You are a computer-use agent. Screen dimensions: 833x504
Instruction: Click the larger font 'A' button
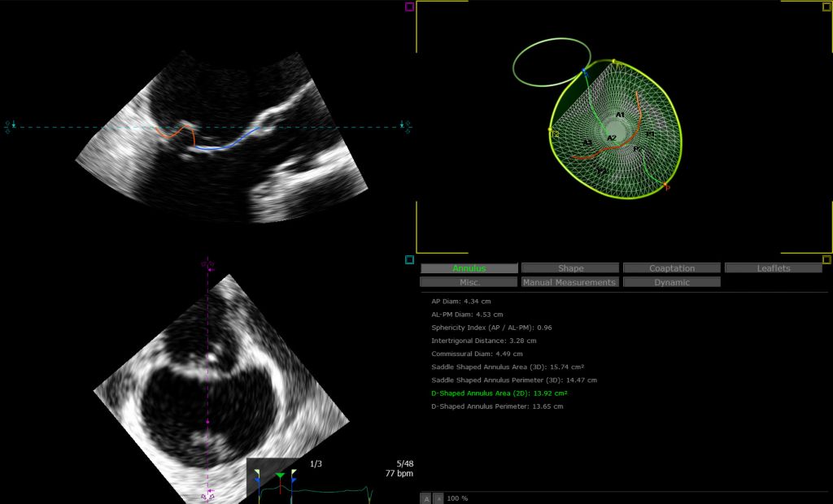[x=426, y=498]
